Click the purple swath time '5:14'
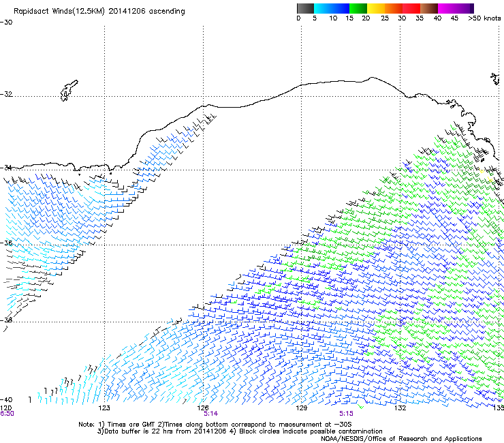 click(x=211, y=414)
